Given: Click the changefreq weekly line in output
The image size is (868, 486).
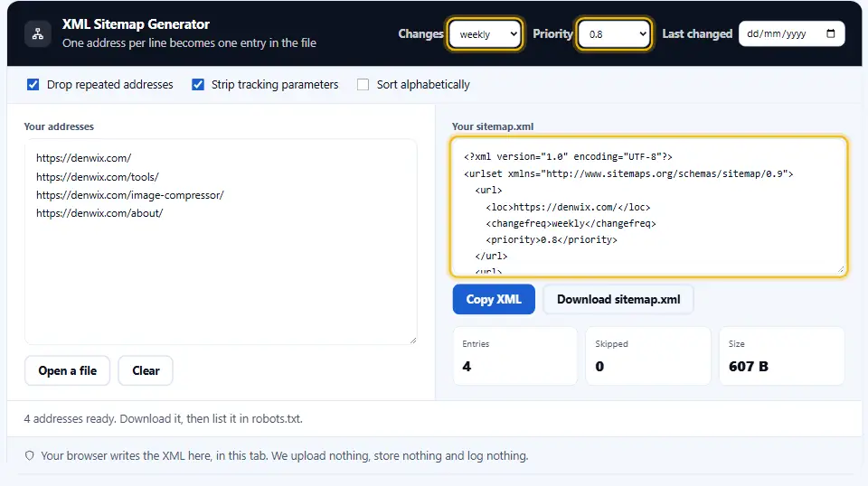Looking at the screenshot, I should click(571, 223).
